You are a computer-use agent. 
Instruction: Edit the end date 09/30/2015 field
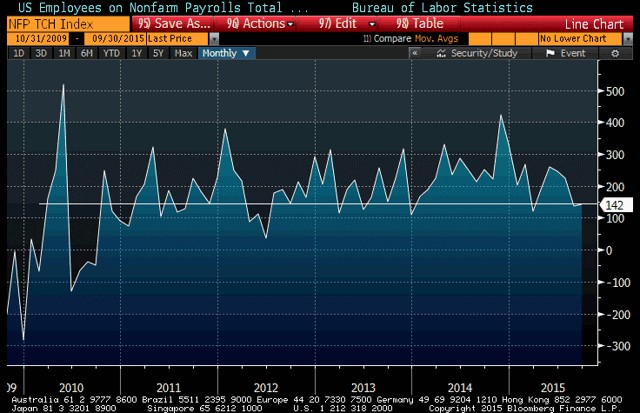[x=115, y=39]
